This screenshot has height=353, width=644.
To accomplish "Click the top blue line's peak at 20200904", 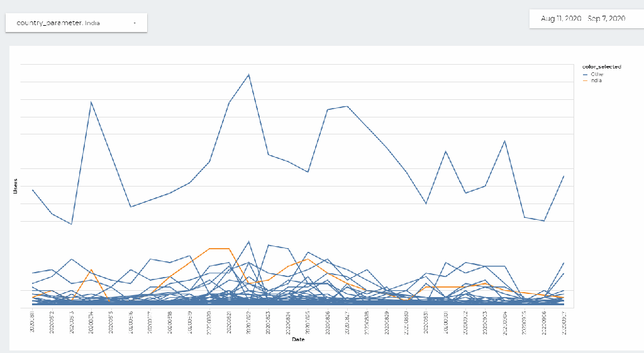I will click(504, 141).
